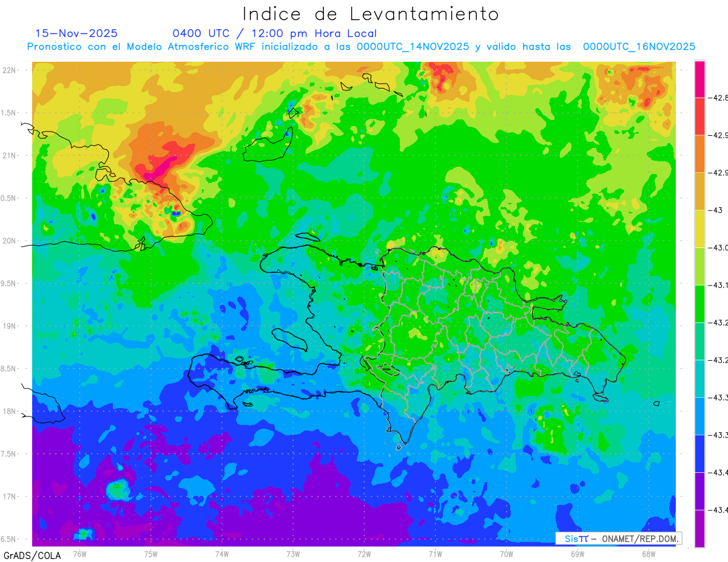Click the "20N" latitude label
Image resolution: width=728 pixels, height=562 pixels.
coord(8,241)
